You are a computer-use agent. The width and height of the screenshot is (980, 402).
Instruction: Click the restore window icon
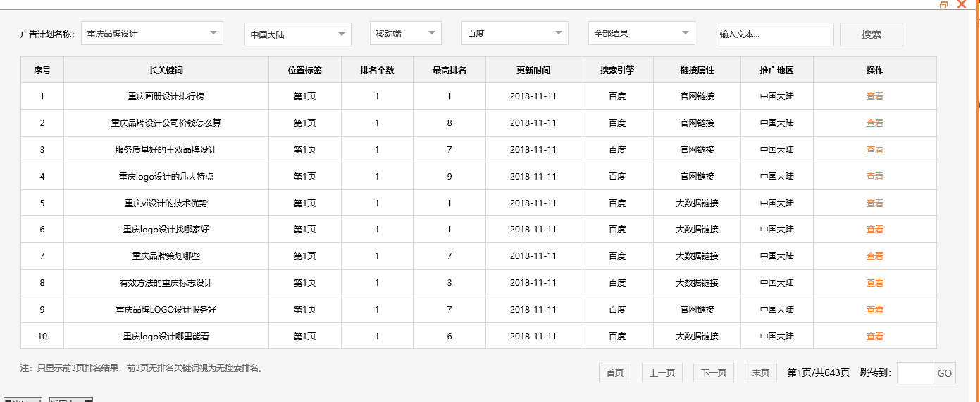coord(944,5)
